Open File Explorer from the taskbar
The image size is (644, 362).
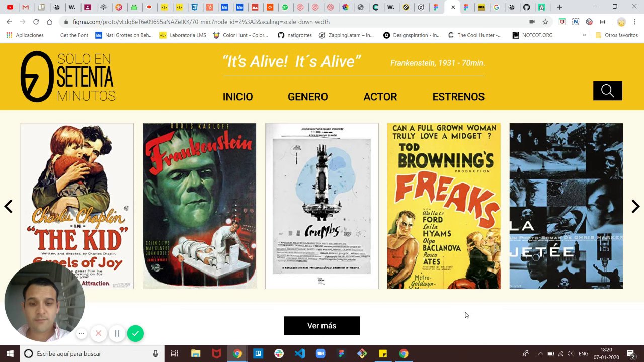point(196,353)
